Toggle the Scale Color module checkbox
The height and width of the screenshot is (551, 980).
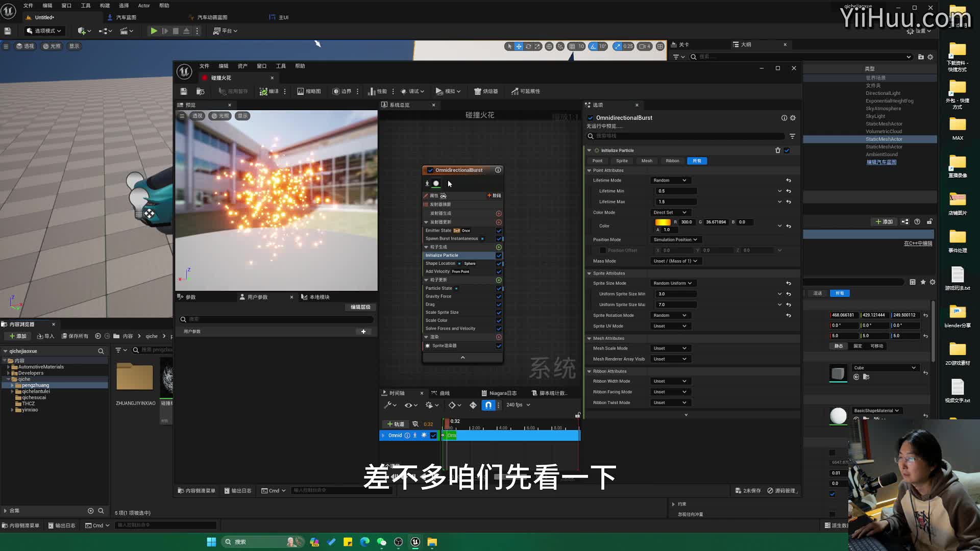click(x=499, y=321)
